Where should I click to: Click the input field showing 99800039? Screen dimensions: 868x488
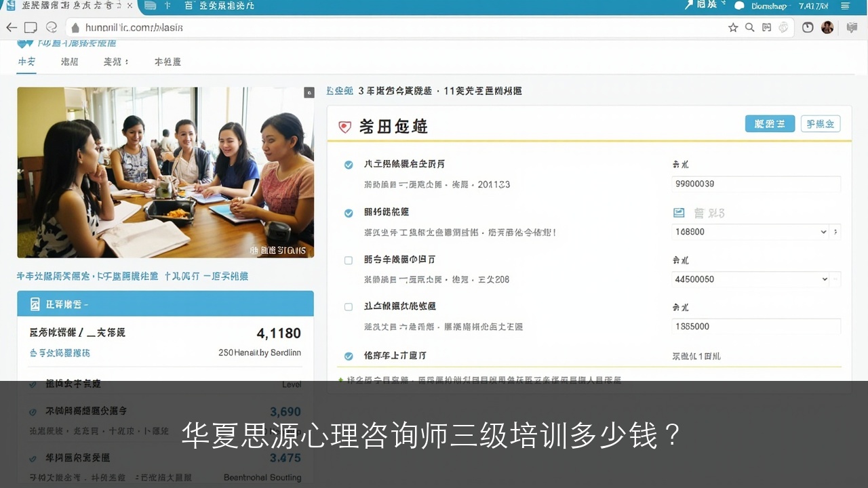tap(756, 184)
